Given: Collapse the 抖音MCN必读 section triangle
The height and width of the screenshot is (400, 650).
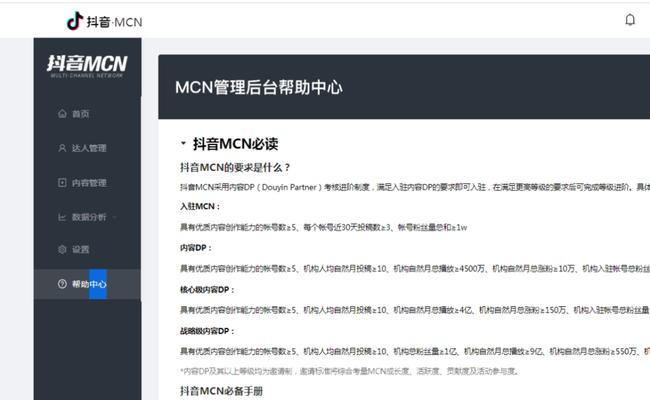Looking at the screenshot, I should pyautogui.click(x=183, y=143).
